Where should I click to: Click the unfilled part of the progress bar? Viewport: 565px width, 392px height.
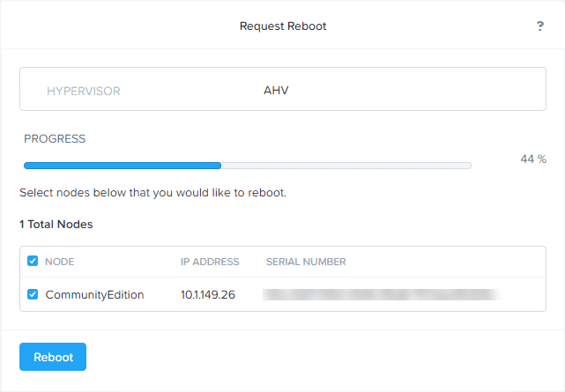(x=346, y=165)
